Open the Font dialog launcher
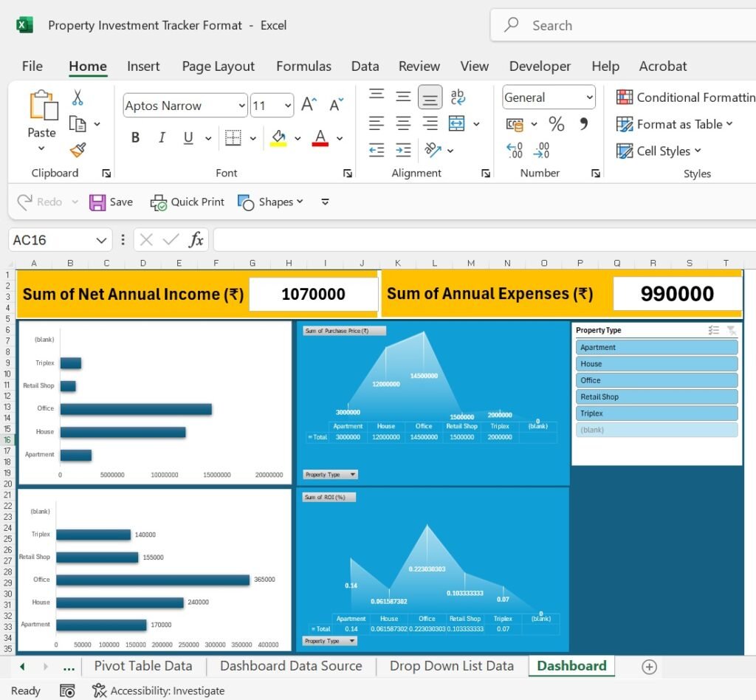Viewport: 756px width, 700px height. click(348, 174)
